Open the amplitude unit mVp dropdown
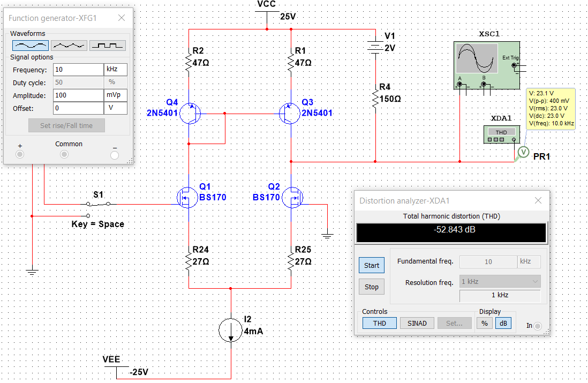 [116, 95]
